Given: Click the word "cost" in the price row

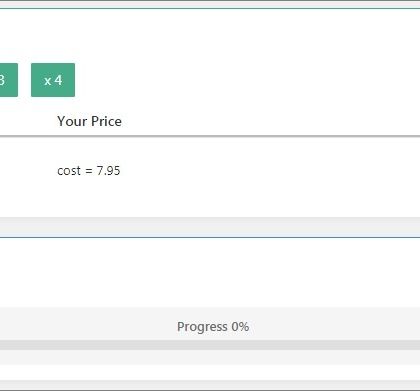Looking at the screenshot, I should (x=69, y=171).
